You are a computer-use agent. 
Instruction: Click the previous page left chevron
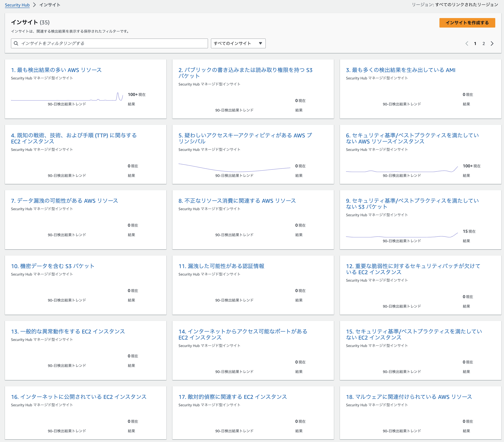click(x=467, y=44)
